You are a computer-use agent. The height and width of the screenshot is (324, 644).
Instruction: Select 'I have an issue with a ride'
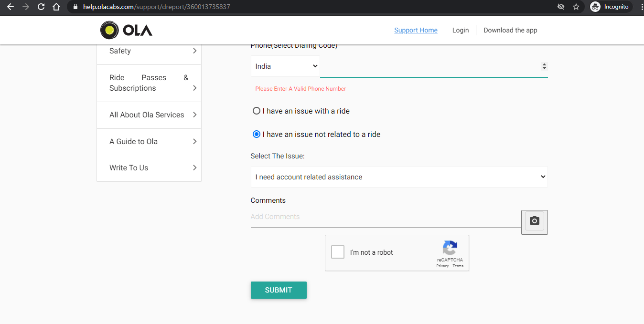(x=257, y=110)
